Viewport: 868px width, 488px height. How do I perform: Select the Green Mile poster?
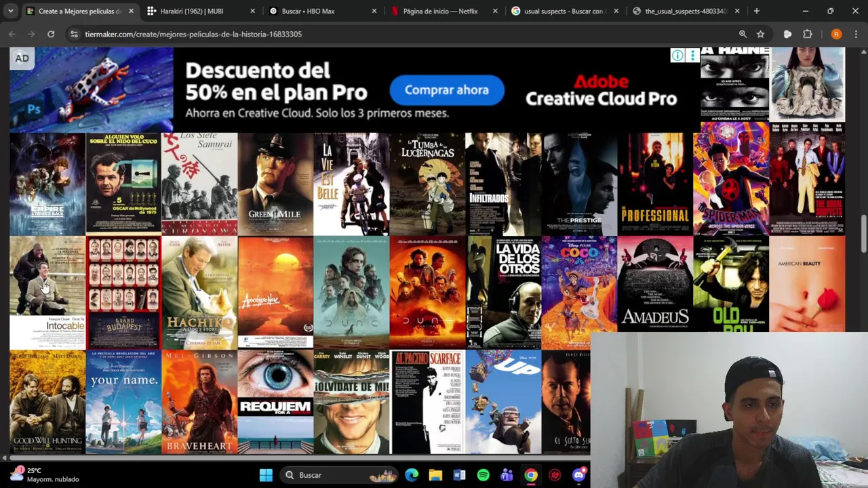(275, 184)
